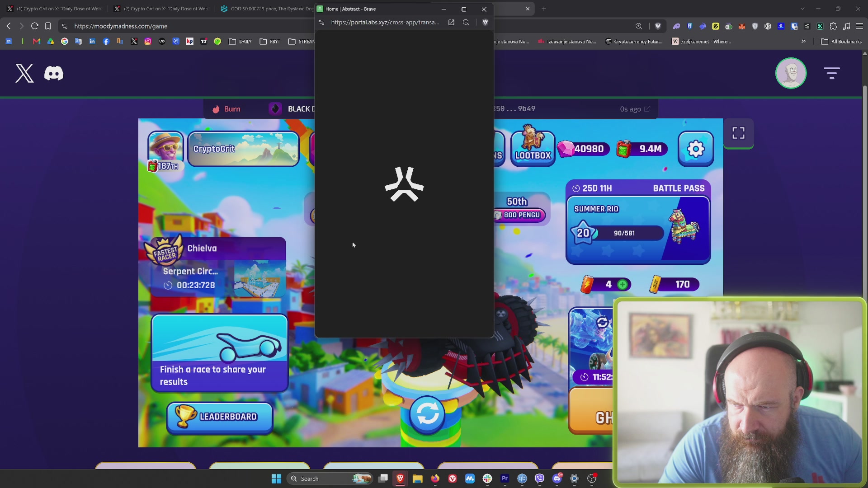Switch to GOD price tab
The width and height of the screenshot is (868, 488).
click(267, 9)
